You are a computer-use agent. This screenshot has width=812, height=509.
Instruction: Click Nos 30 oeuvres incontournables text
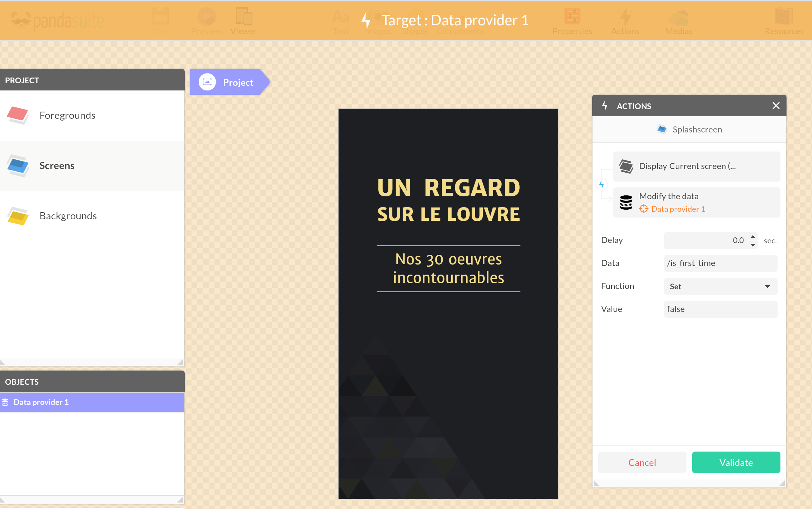click(x=448, y=268)
